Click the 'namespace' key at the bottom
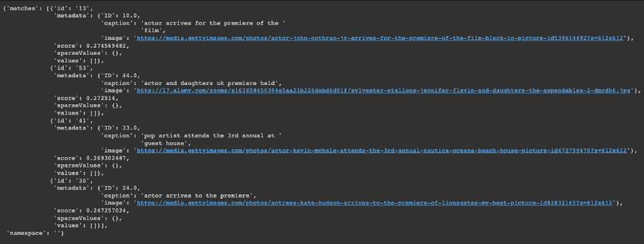644x244 pixels. 23,233
